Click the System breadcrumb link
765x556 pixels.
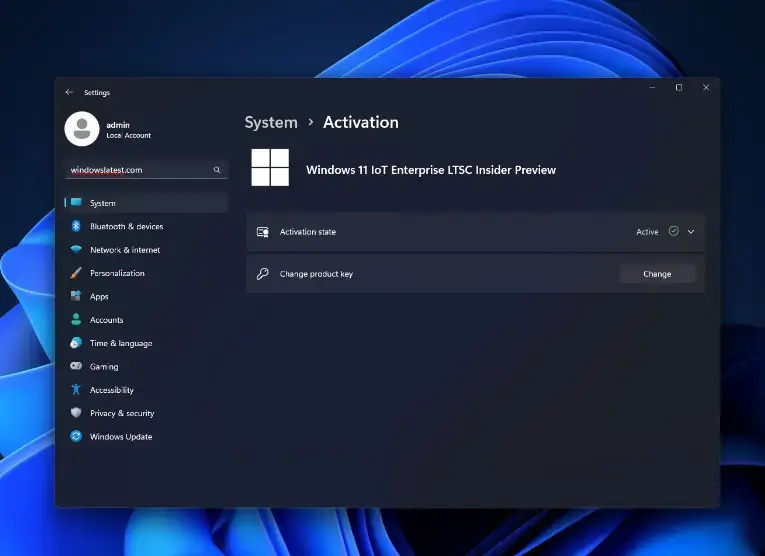(271, 122)
